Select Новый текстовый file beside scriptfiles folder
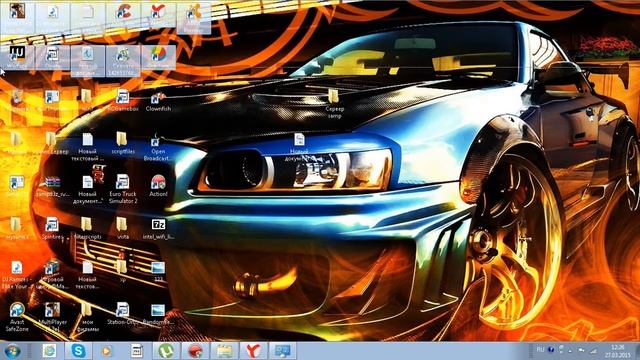This screenshot has width=640, height=360. [x=87, y=147]
